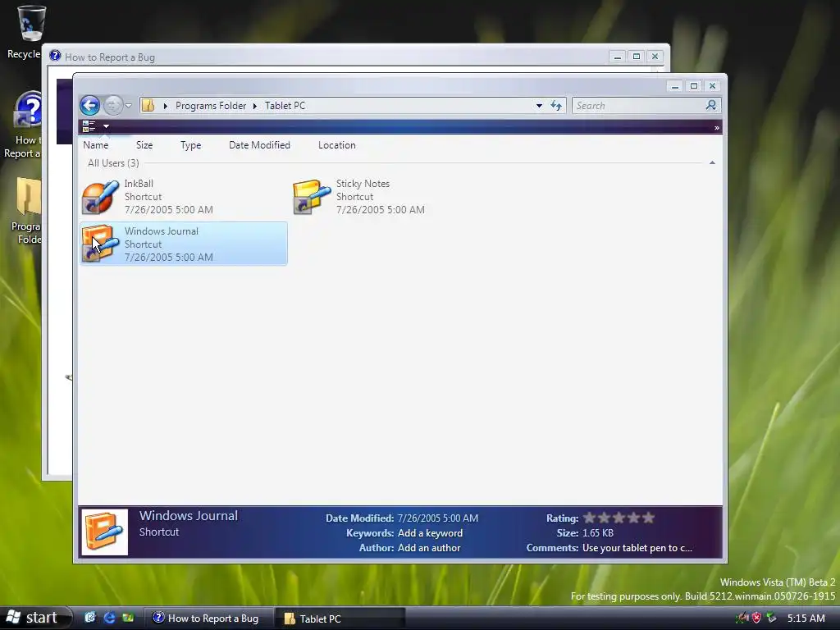Close the How to Report a Bug window
840x630 pixels.
[655, 57]
